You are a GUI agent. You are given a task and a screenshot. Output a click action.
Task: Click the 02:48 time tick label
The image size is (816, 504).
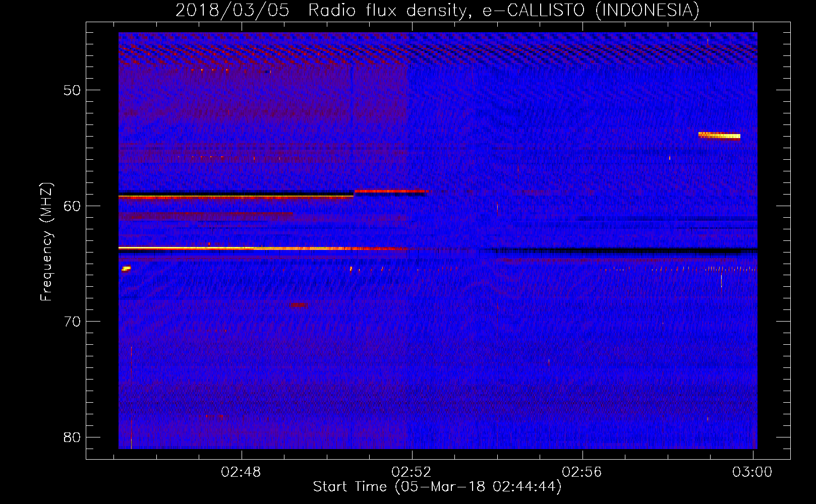(x=242, y=472)
